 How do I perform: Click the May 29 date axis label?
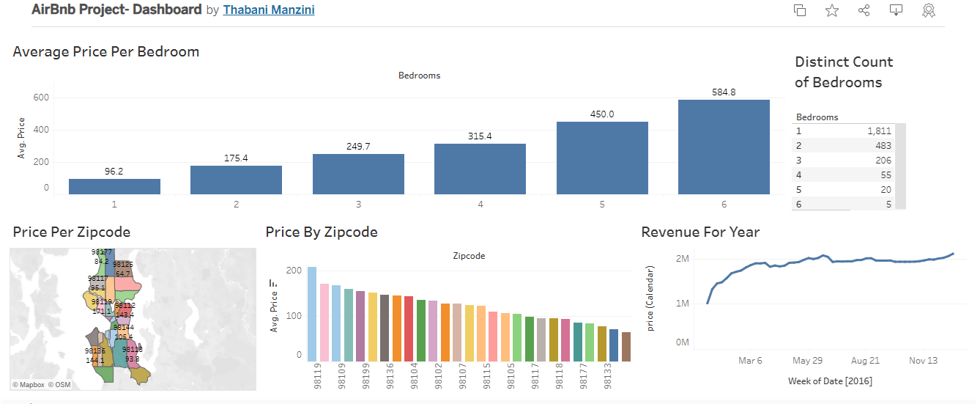coord(808,361)
